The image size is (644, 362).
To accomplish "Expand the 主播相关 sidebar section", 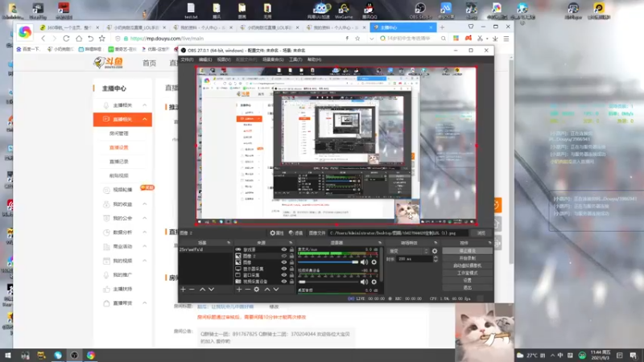I will tap(145, 105).
